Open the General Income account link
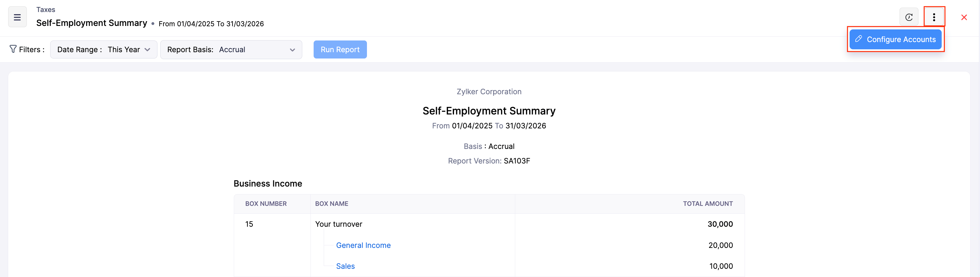Screen dimensions: 980x277 click(363, 245)
